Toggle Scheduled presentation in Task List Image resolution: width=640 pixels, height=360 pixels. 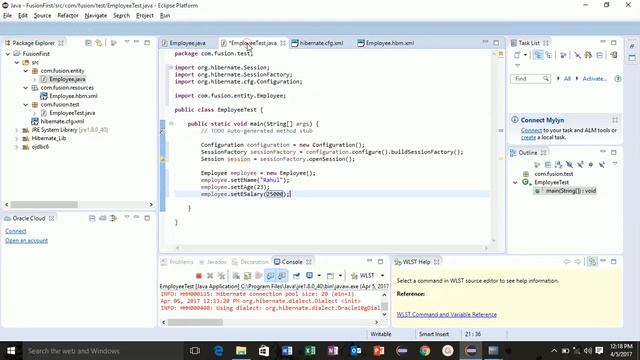tap(549, 55)
